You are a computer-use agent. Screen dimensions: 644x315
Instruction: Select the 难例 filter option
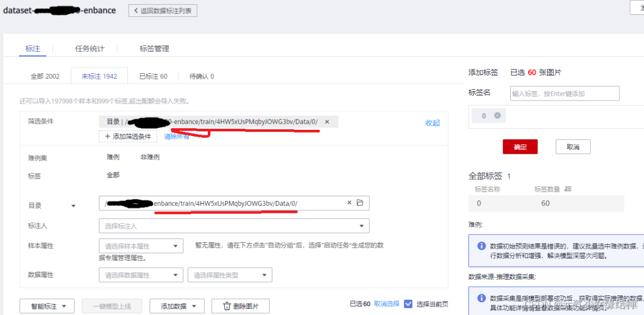(114, 155)
